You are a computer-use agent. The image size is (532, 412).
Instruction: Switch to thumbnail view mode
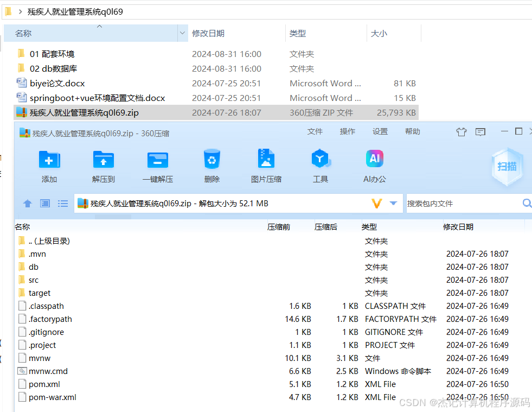coord(45,203)
